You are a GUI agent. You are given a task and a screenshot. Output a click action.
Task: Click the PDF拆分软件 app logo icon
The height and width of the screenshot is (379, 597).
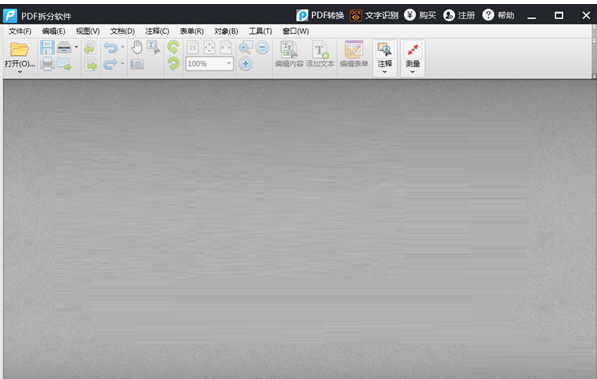pos(10,16)
